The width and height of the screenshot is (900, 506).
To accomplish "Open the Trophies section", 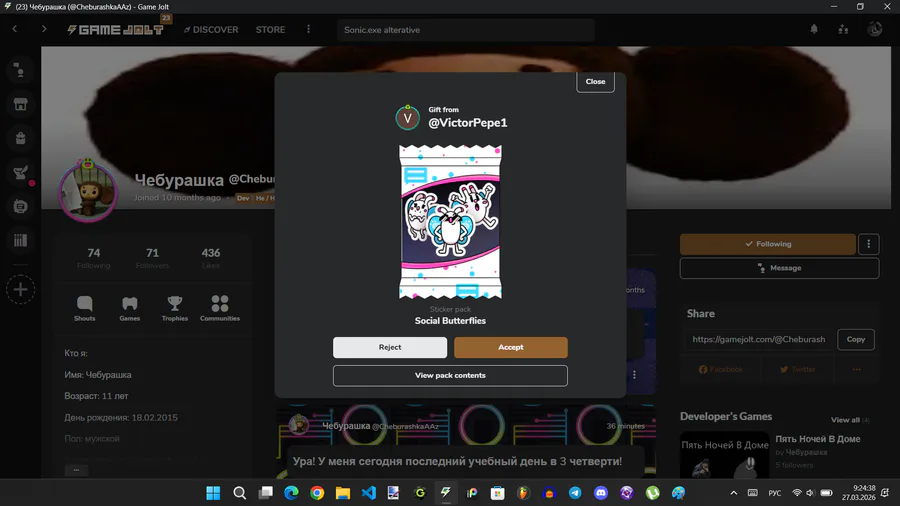I will pos(174,308).
